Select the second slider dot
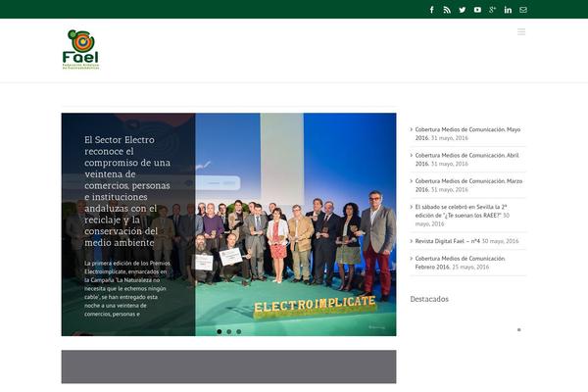 pyautogui.click(x=228, y=331)
